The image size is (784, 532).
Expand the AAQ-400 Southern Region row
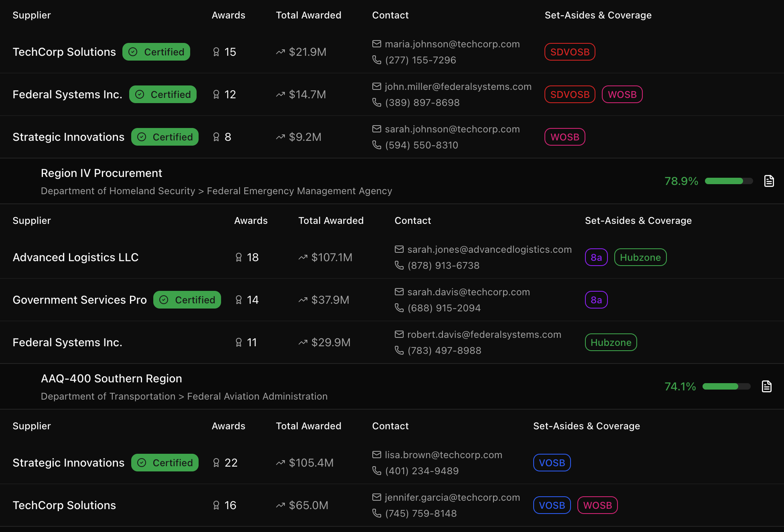pyautogui.click(x=111, y=379)
